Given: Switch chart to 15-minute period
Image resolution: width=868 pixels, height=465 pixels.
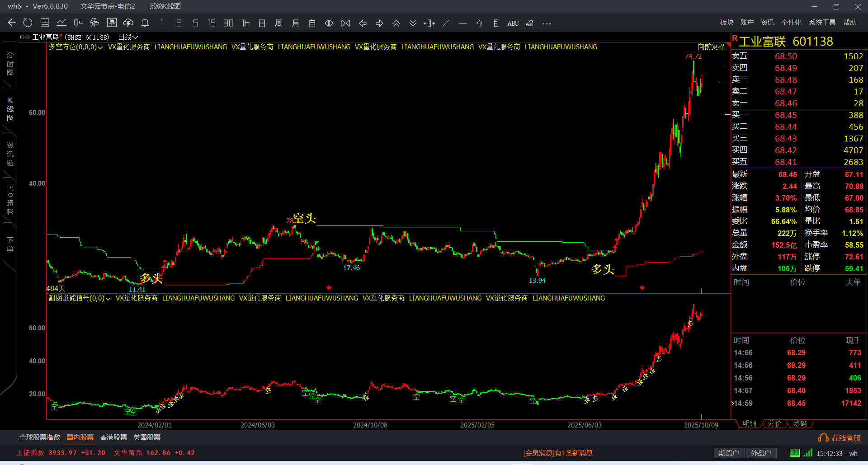Looking at the screenshot, I should pyautogui.click(x=212, y=23).
